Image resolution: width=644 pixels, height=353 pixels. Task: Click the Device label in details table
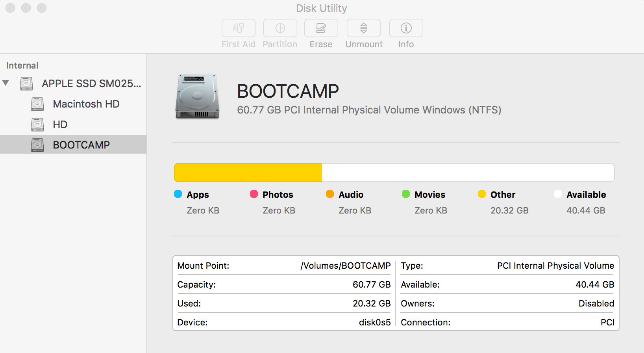click(x=192, y=322)
